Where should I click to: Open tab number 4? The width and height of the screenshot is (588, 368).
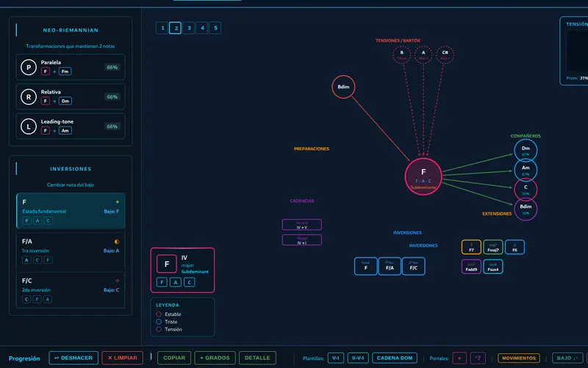(201, 28)
